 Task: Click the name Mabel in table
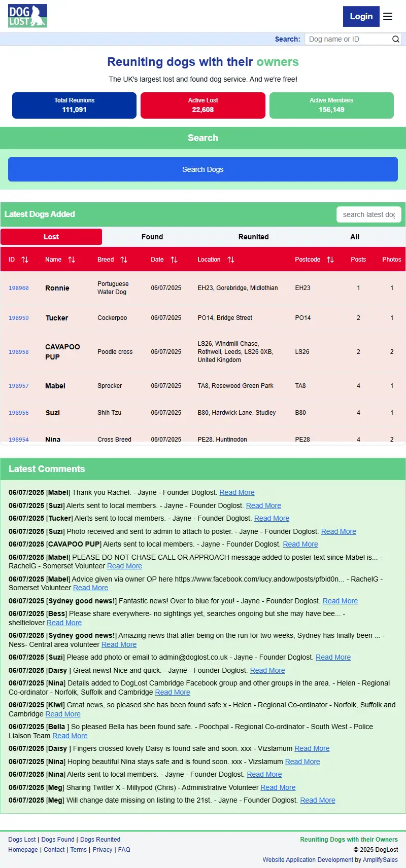tap(55, 386)
